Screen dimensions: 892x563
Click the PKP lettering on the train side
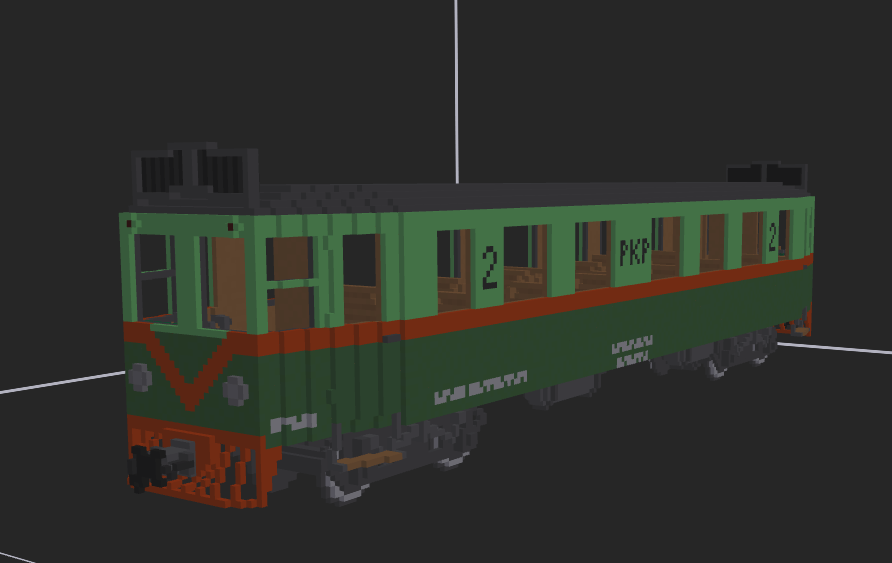point(634,252)
